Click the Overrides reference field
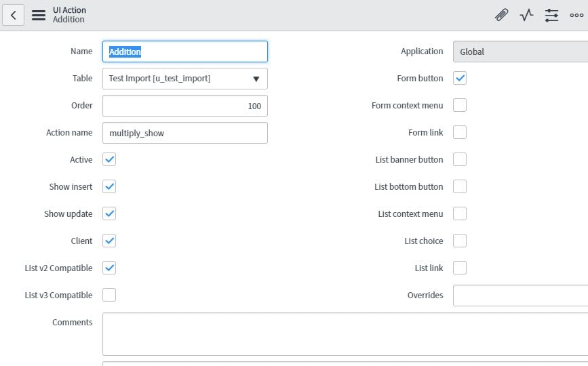588x366 pixels. 520,296
